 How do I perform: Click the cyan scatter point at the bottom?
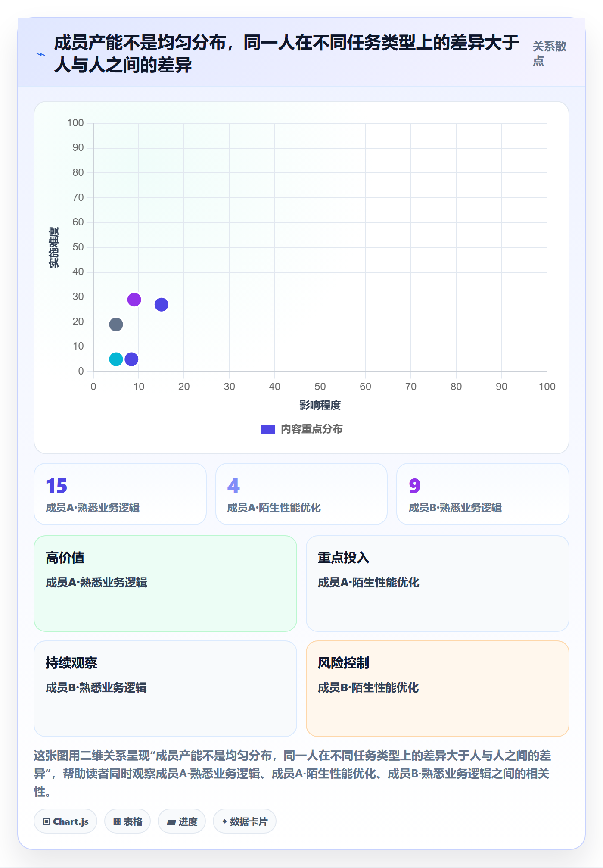pos(116,359)
